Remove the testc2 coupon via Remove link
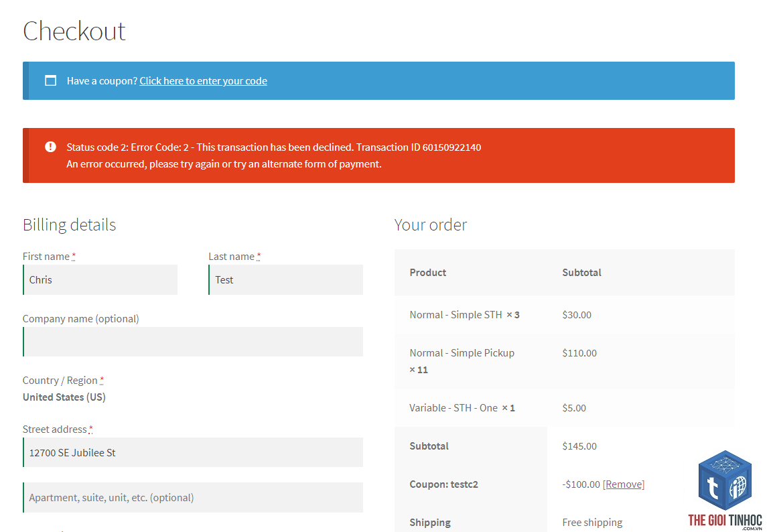The image size is (767, 532). click(623, 484)
